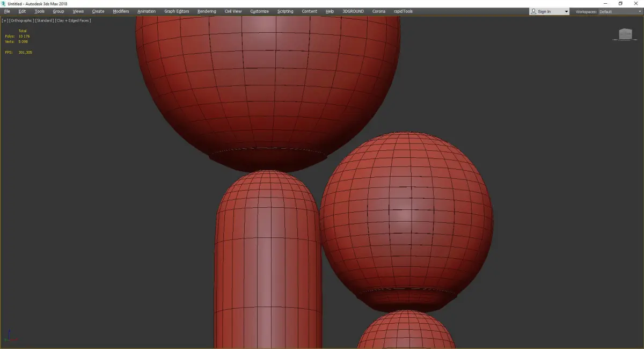This screenshot has height=349, width=644.
Task: Open the Content menu
Action: pyautogui.click(x=310, y=11)
